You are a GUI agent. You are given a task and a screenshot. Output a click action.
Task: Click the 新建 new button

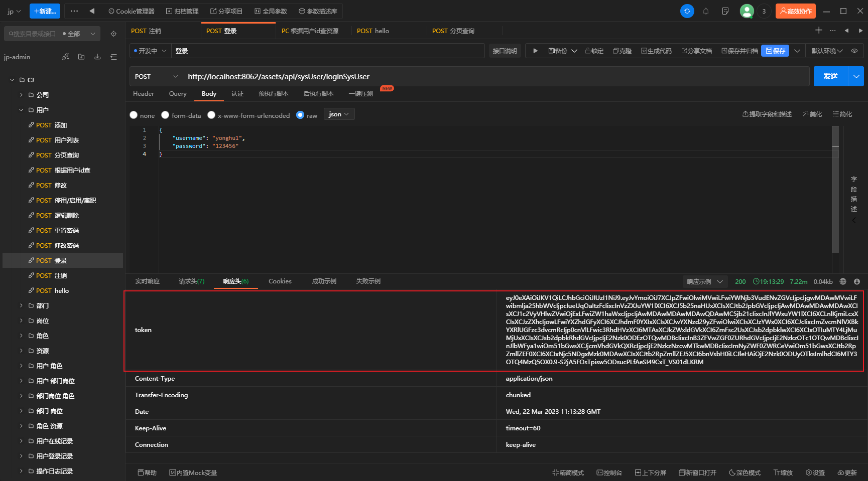click(45, 11)
